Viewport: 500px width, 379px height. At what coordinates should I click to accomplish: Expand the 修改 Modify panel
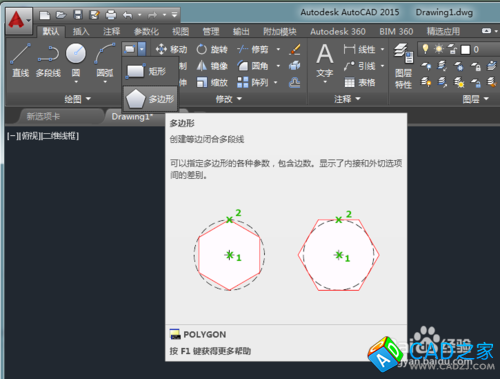229,99
